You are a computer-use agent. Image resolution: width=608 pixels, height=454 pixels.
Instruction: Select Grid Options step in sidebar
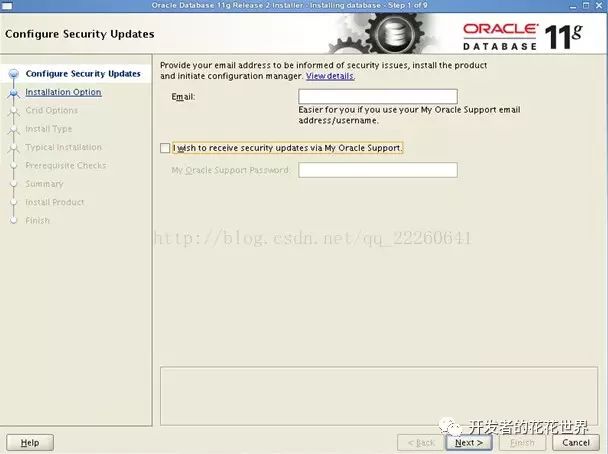(52, 110)
